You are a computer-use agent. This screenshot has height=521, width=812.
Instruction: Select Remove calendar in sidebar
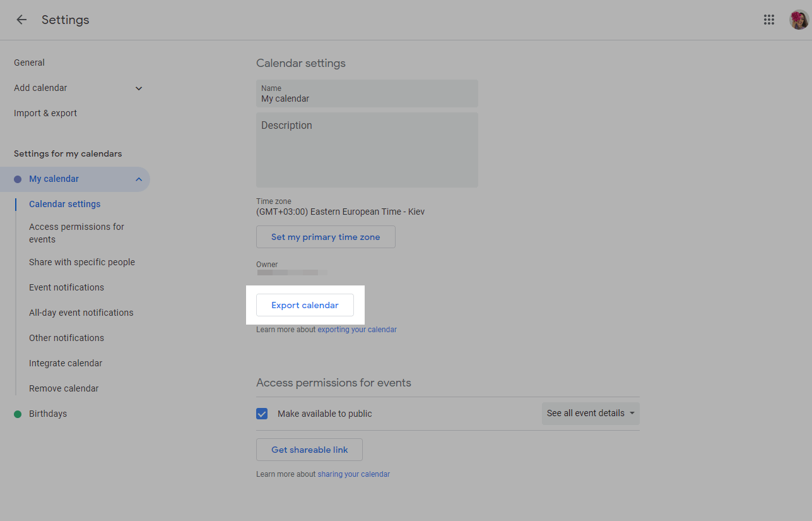pos(64,388)
